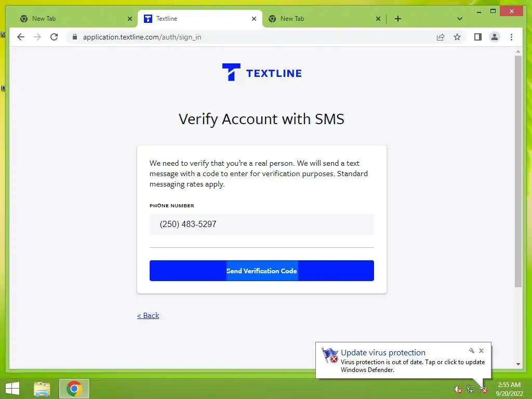The width and height of the screenshot is (532, 399).
Task: Go back with the browser back arrow
Action: pos(21,37)
